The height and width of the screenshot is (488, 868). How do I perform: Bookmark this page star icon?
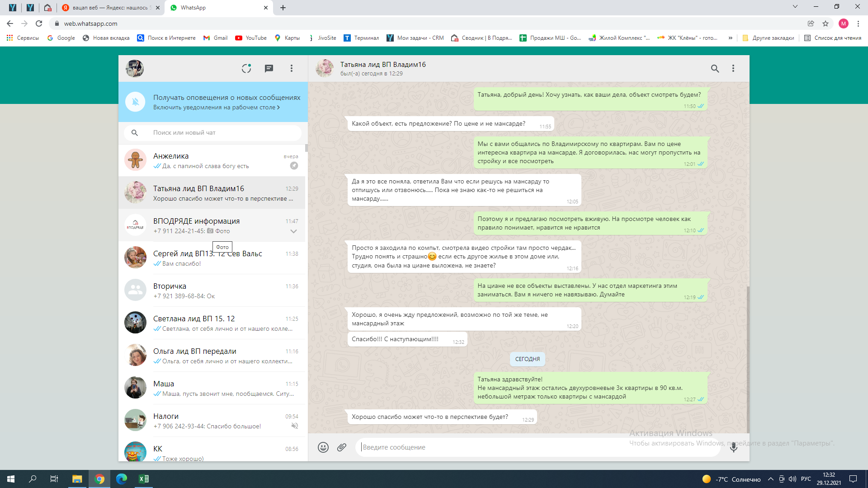pyautogui.click(x=826, y=23)
